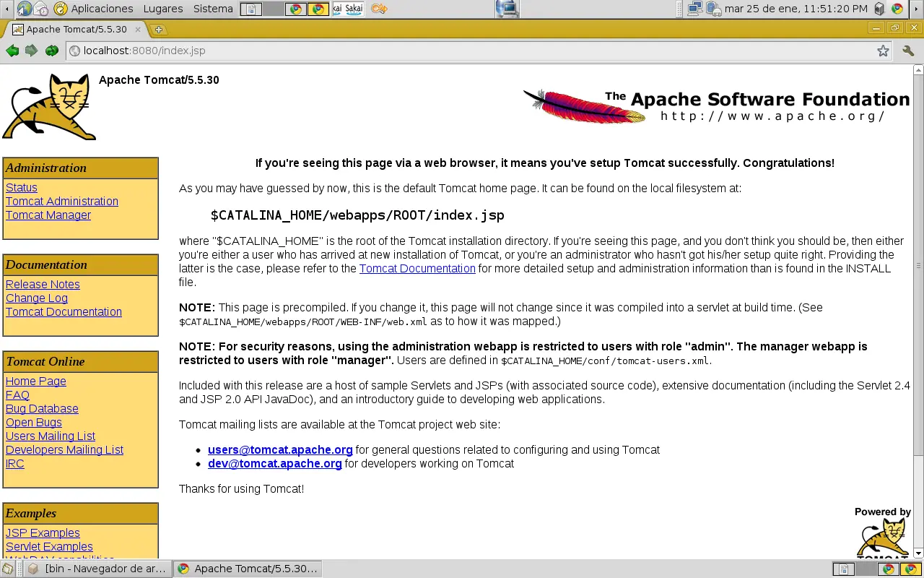Click the browser Back arrow

click(12, 51)
